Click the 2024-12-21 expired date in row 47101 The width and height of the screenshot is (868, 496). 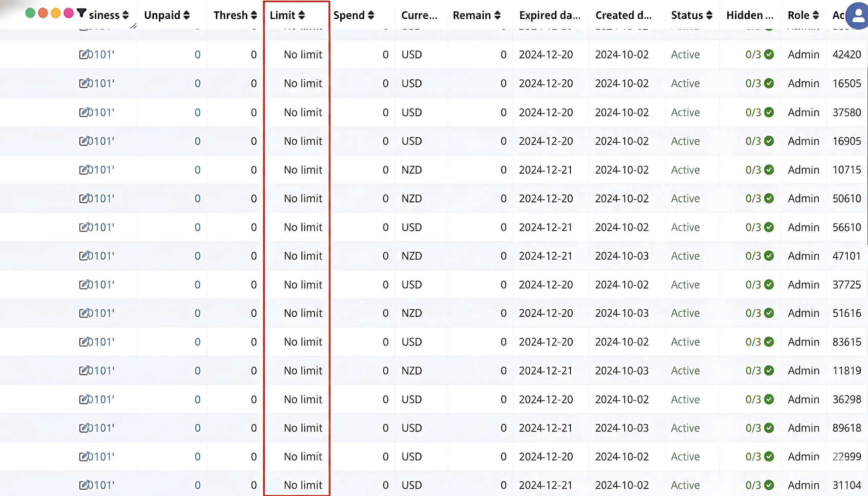[546, 256]
